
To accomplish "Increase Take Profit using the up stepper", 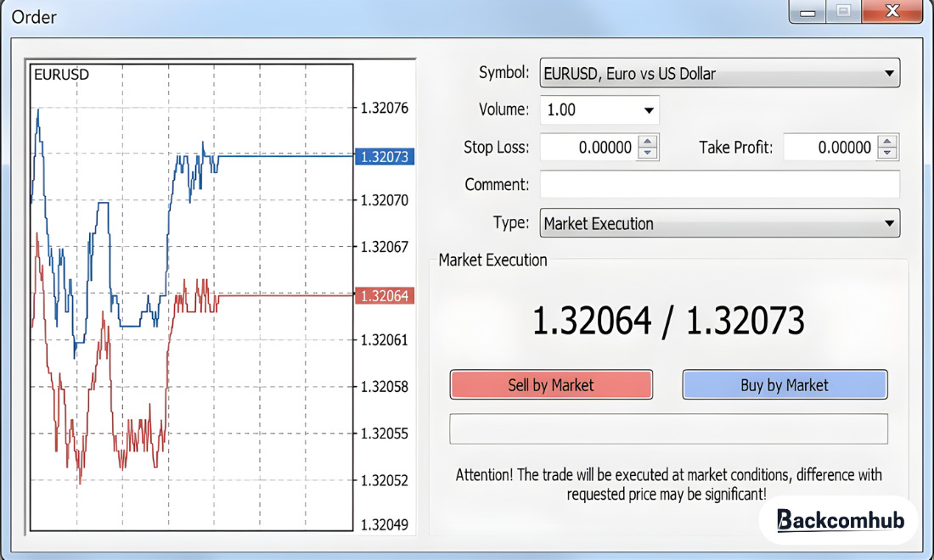I will point(889,142).
